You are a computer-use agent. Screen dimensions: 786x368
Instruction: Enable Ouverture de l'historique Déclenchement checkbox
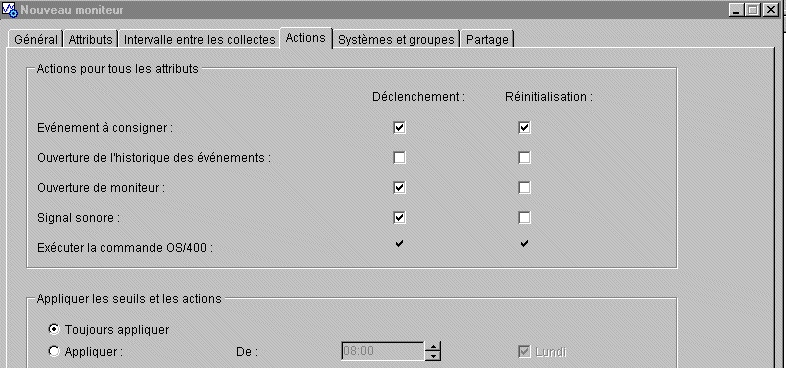[400, 158]
